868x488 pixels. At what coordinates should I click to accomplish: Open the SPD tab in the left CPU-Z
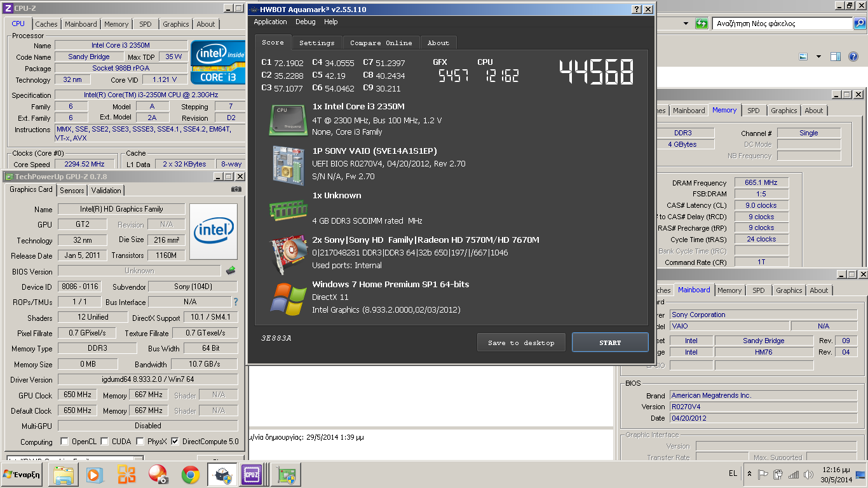coord(146,24)
